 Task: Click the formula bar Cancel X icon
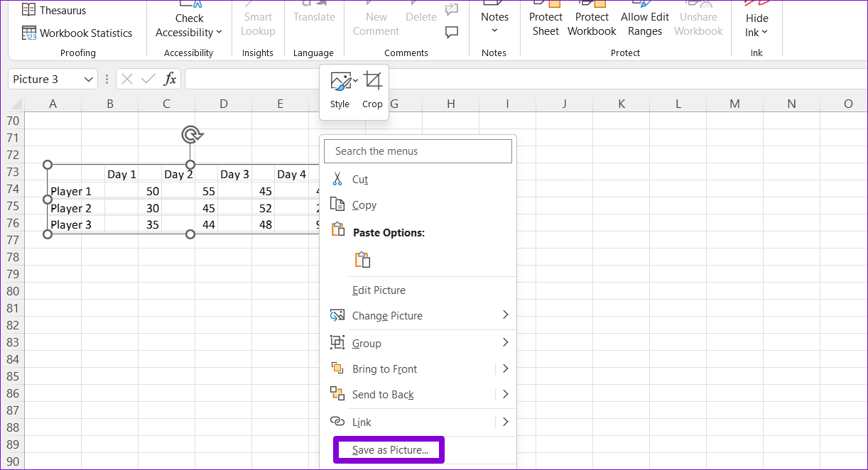(127, 79)
